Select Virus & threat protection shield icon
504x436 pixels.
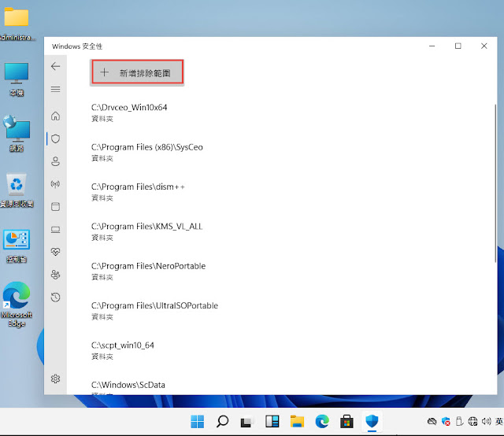[x=56, y=139]
